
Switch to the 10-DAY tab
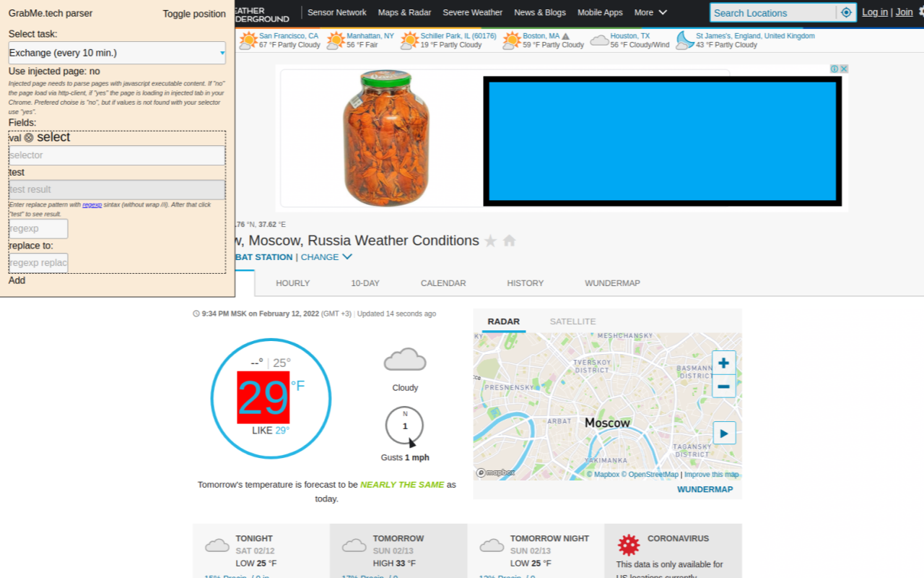(365, 283)
